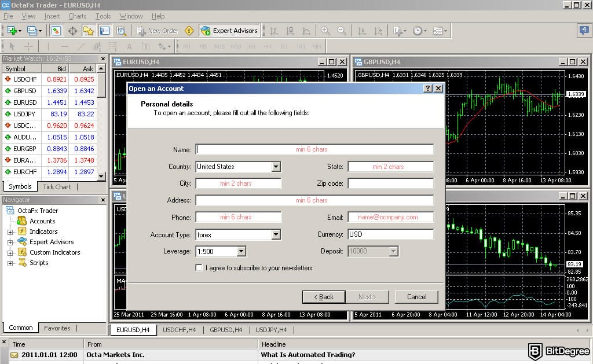The image size is (593, 364).
Task: Open the notifications chat bubble showing 4
Action: pyautogui.click(x=584, y=30)
